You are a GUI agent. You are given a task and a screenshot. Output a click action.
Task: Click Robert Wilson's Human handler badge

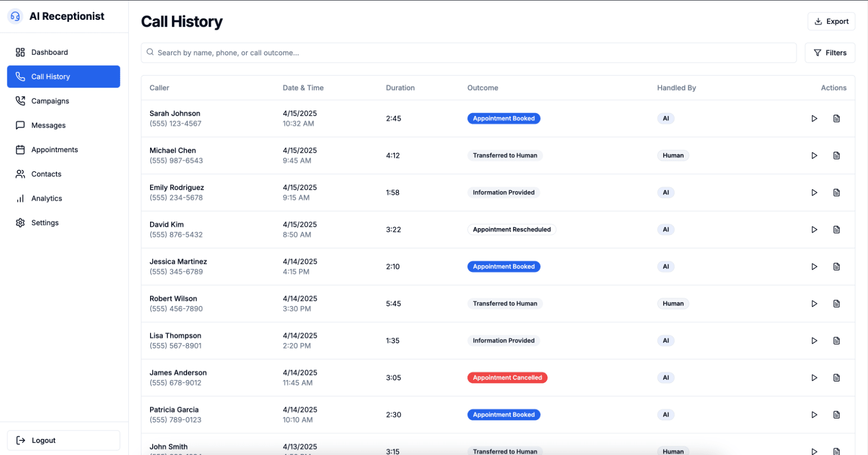(x=673, y=304)
